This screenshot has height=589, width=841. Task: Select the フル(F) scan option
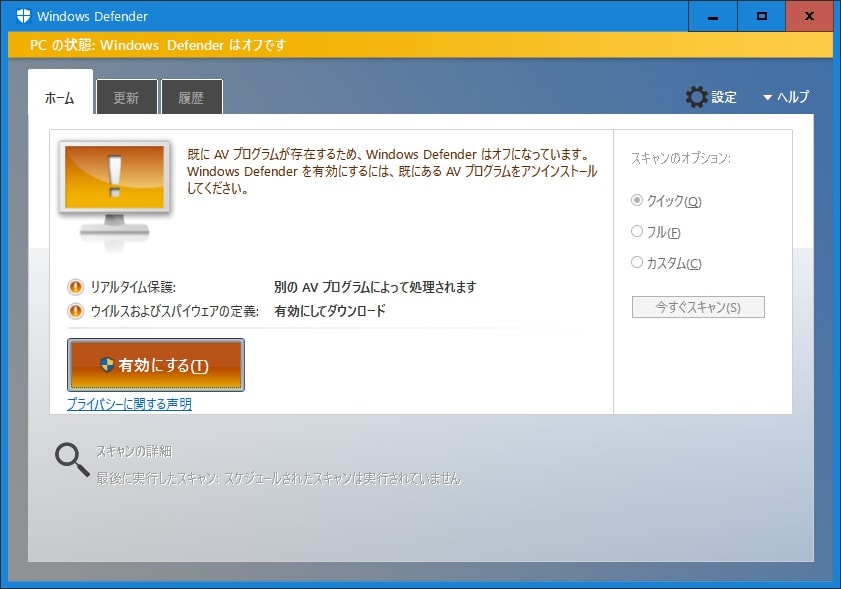[x=637, y=231]
